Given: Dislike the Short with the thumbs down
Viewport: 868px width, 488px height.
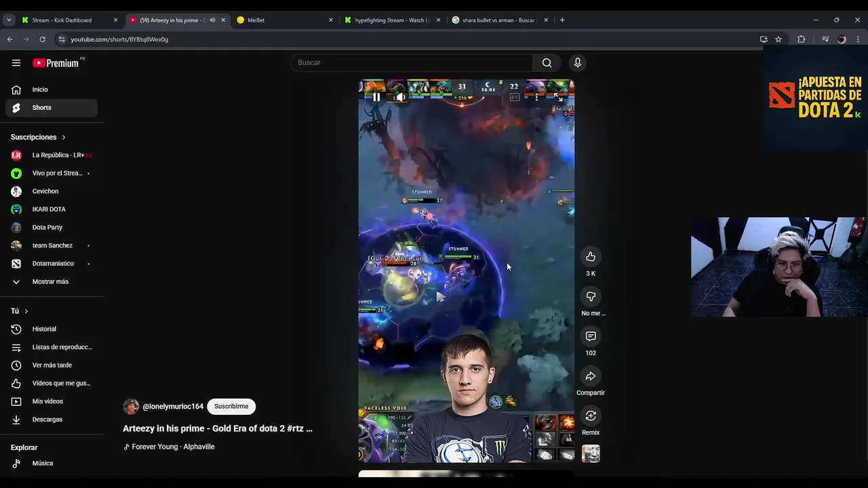Looking at the screenshot, I should pos(591,296).
